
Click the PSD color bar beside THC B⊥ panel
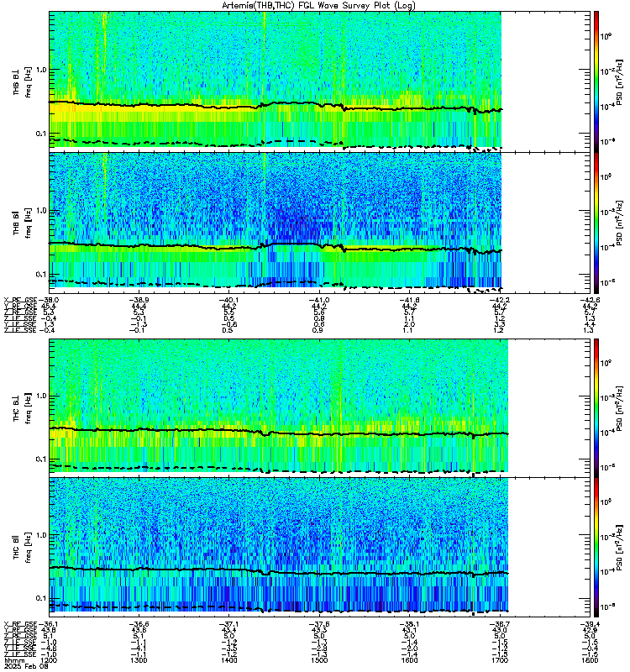(596, 408)
